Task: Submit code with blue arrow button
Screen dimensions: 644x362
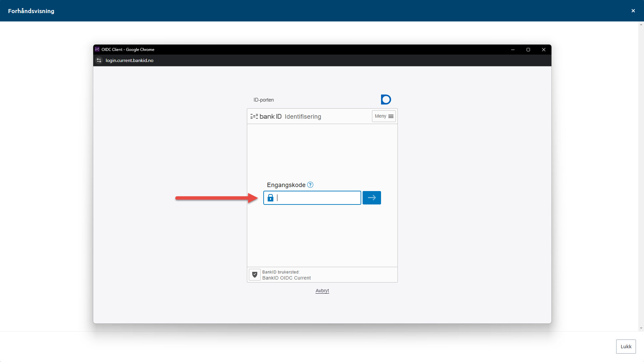Action: tap(372, 198)
